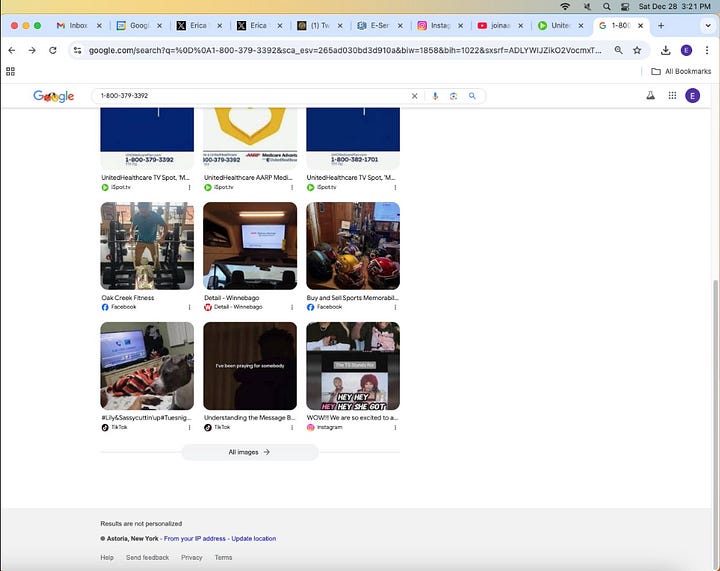Open Chrome three-dot menu

(707, 50)
